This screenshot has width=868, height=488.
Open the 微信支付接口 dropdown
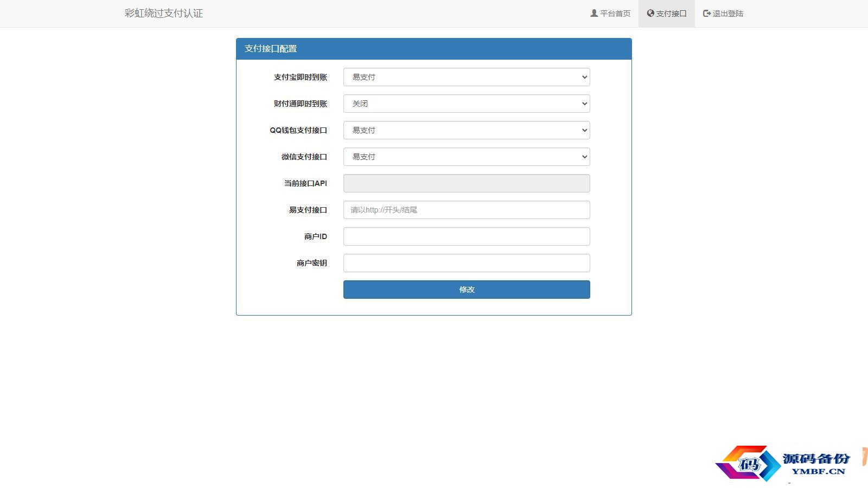coord(467,157)
